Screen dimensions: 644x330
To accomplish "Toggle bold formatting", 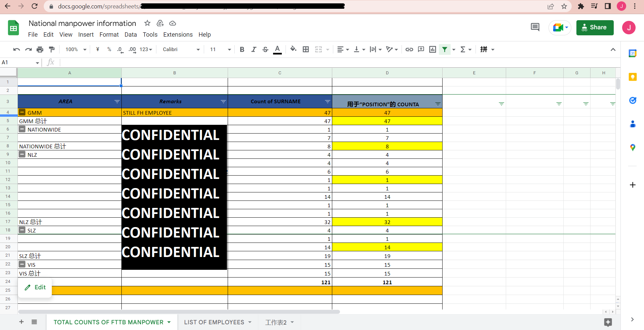I will pos(242,49).
